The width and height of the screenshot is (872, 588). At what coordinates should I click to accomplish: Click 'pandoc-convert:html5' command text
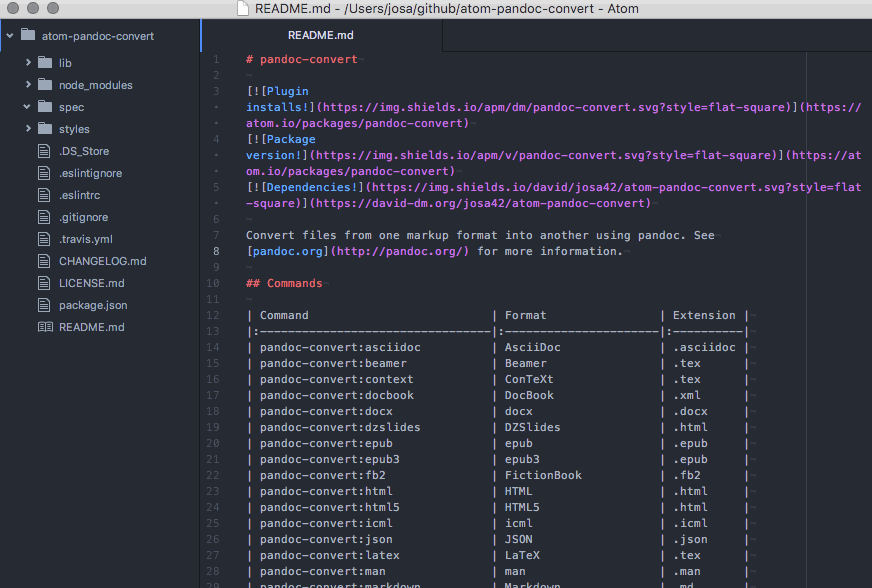point(329,508)
